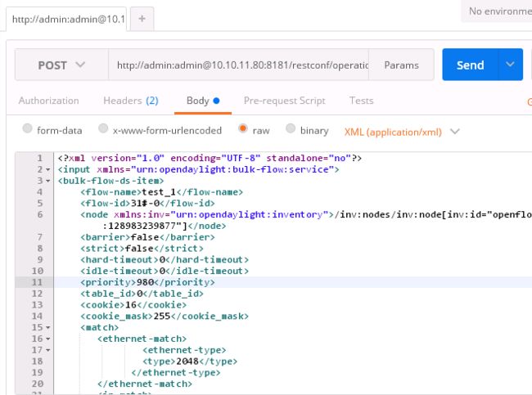Collapse the ethernet-match fold on line 16
Viewport: 532px width, 395px height.
click(x=48, y=339)
